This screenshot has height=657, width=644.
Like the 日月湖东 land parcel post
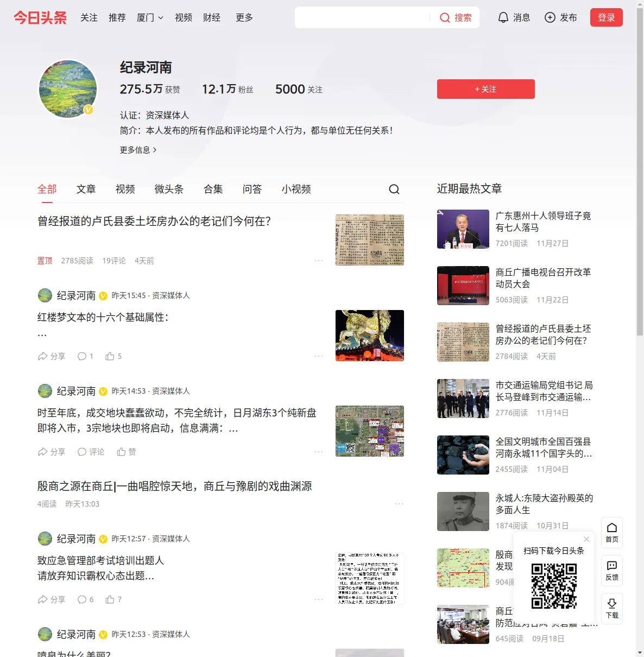127,452
